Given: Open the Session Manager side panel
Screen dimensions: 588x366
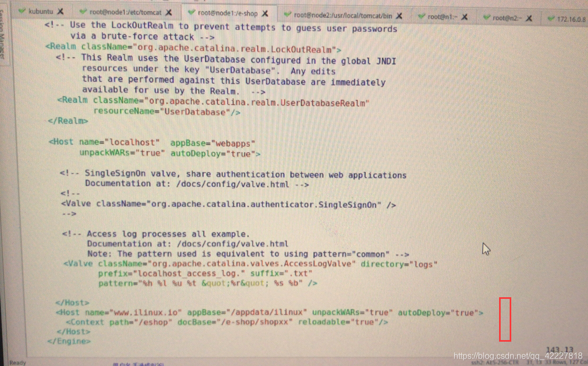Looking at the screenshot, I should (x=2, y=34).
